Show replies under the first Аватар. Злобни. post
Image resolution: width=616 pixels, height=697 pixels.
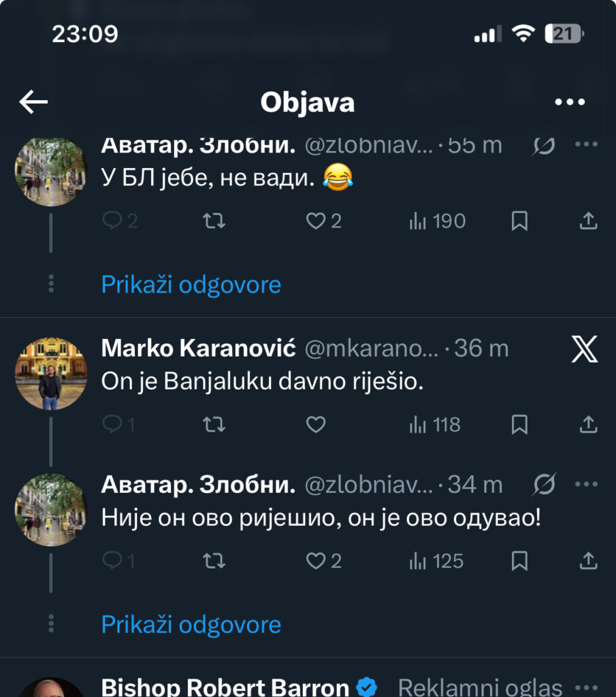191,284
